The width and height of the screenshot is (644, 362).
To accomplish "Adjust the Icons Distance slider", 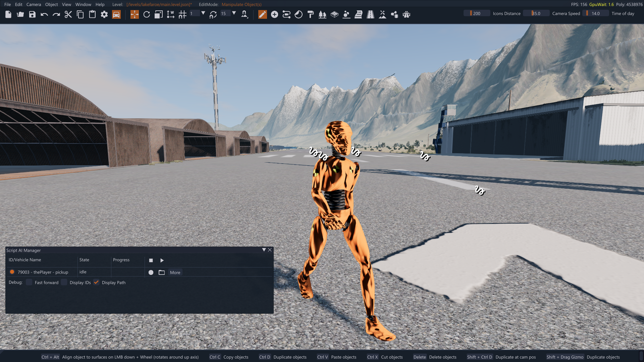I will point(477,13).
